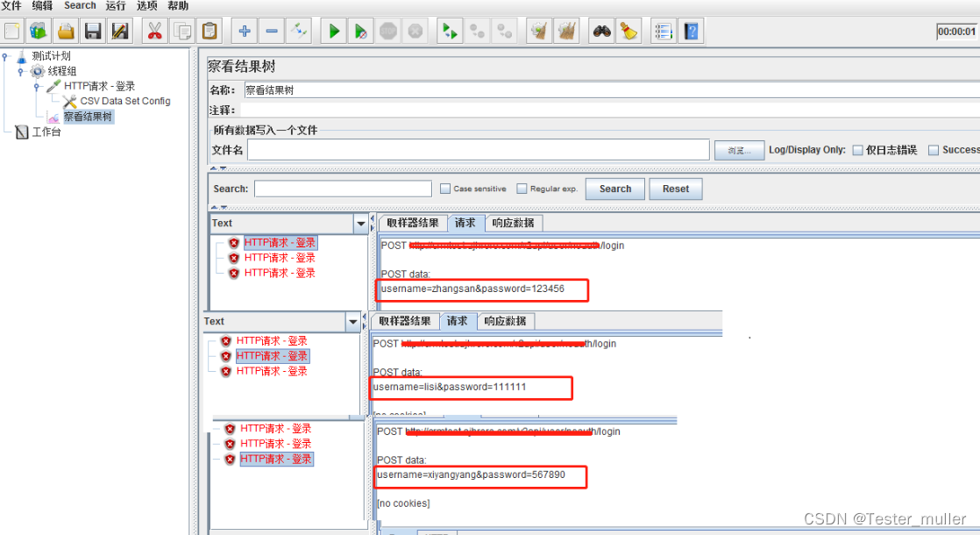Click the Open file folder icon
This screenshot has width=980, height=535.
coord(67,31)
